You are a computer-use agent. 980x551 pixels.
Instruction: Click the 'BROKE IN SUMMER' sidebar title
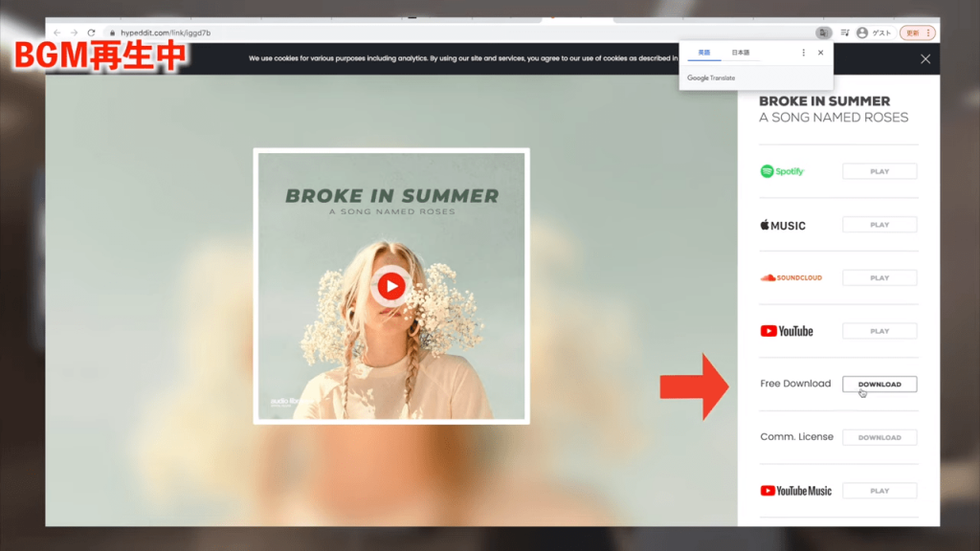(x=824, y=101)
